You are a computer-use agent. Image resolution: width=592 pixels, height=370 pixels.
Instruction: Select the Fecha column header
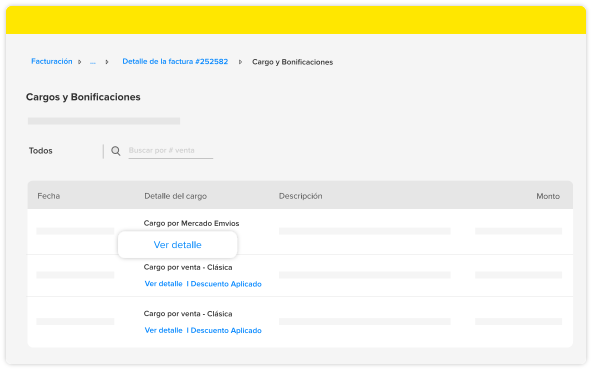tap(49, 196)
